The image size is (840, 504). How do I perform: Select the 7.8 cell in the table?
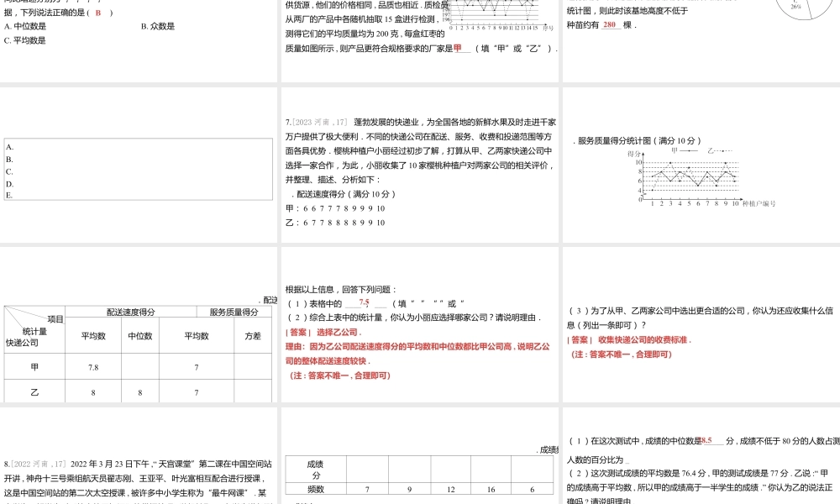tap(94, 366)
